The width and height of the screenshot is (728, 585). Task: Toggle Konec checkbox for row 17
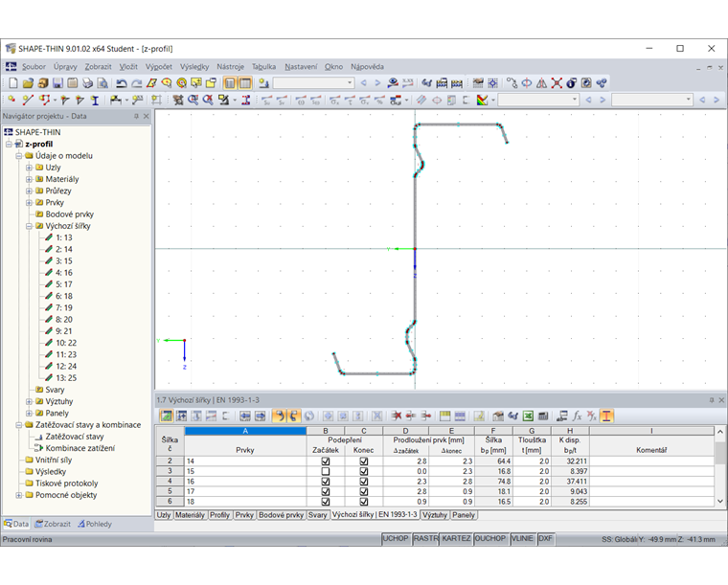(364, 491)
